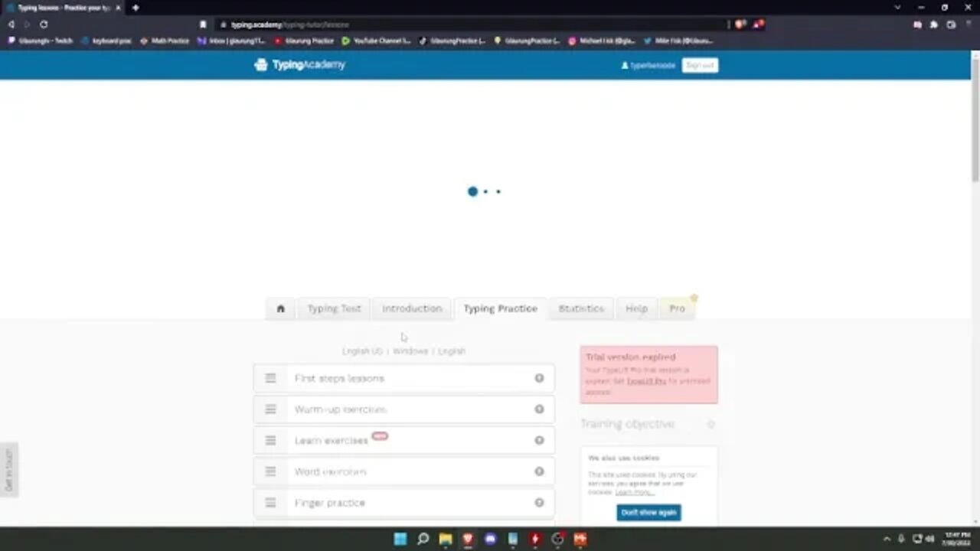Open the Pro link in the trial expired notice
This screenshot has height=551, width=980.
[x=646, y=380]
